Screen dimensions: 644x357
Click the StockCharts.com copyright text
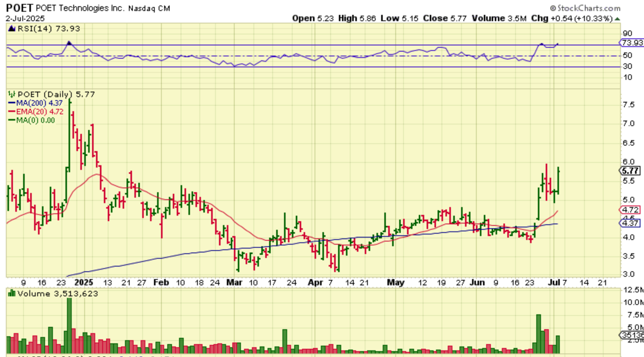tap(585, 8)
